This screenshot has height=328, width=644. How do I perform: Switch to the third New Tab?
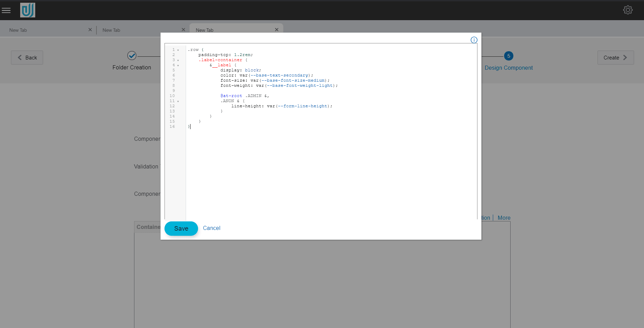coord(205,30)
